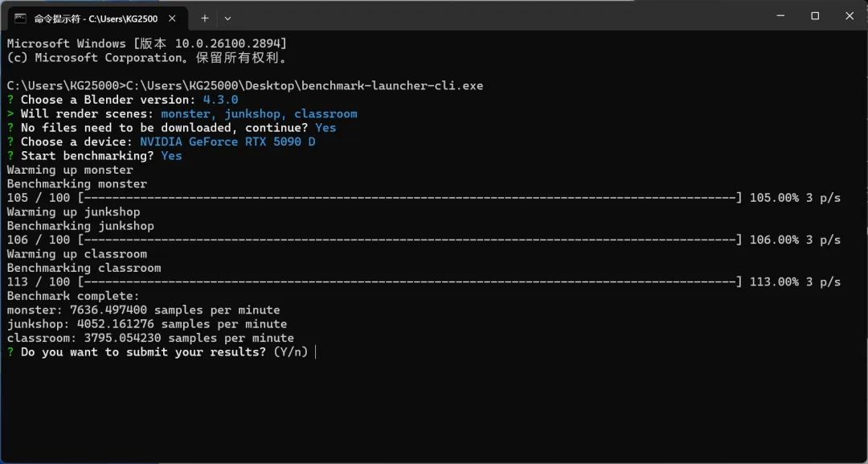Click the NVIDIA GeForce RTX 5090 D text
This screenshot has width=868, height=464.
(227, 142)
